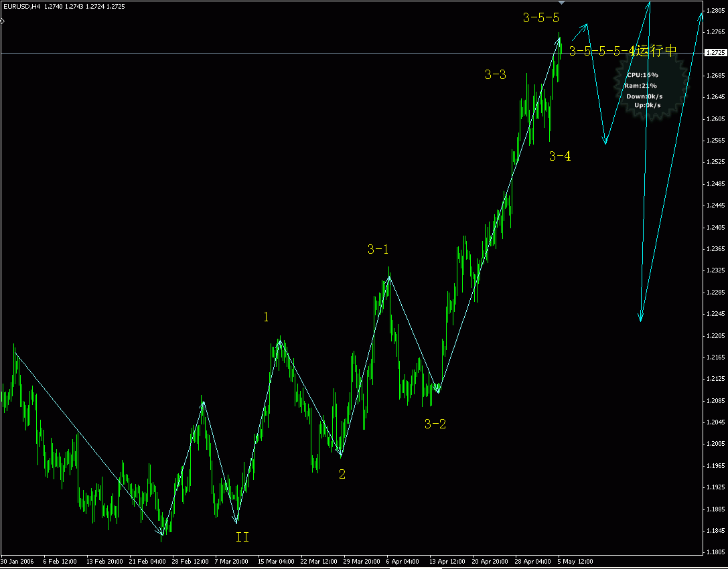Select wave label '1' above the peak
The image size is (728, 569).
pyautogui.click(x=265, y=317)
